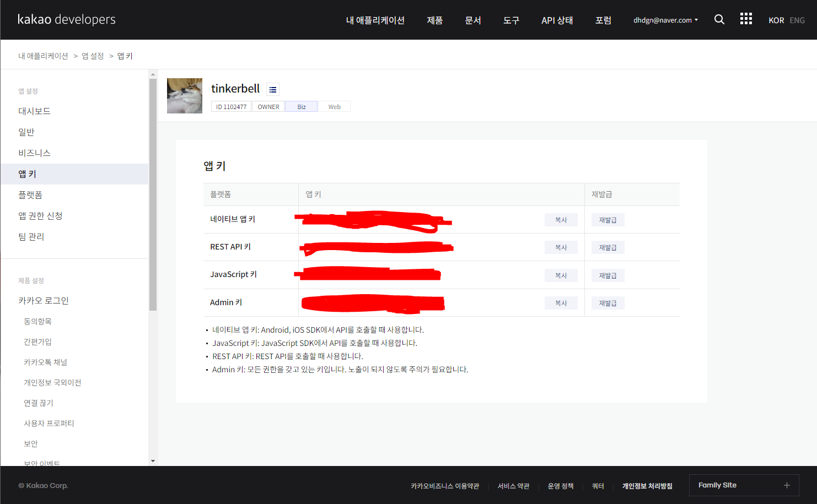
Task: Open 카카오비즈니스 이용약관 footer link
Action: coord(445,486)
